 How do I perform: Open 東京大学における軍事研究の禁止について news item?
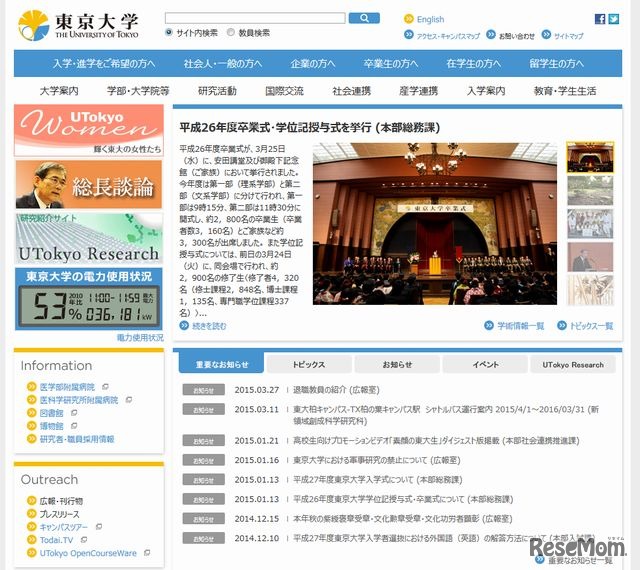(x=377, y=460)
